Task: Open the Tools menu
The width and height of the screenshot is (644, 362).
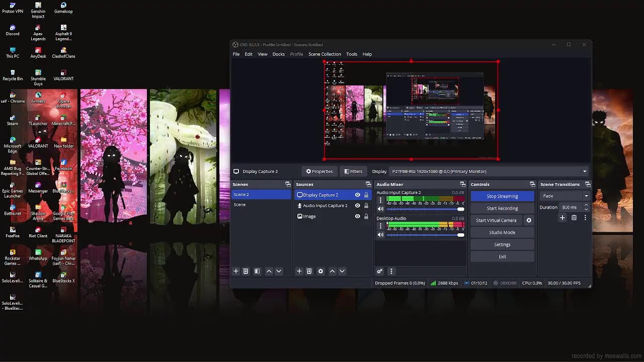Action: point(352,54)
